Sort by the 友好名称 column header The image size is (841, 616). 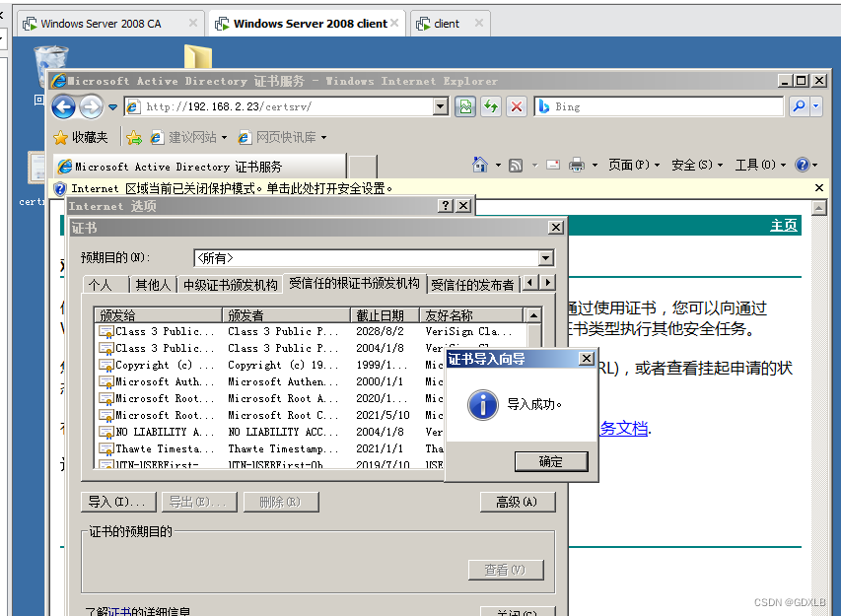[471, 315]
